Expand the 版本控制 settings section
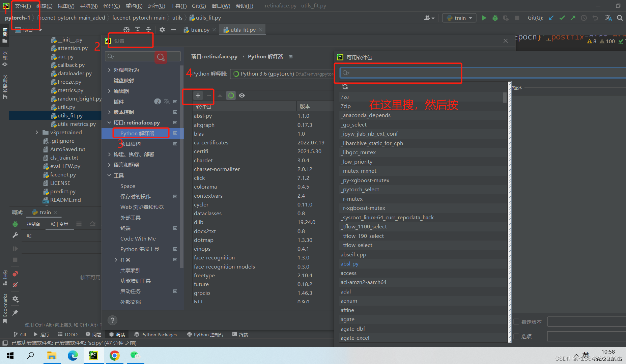 pos(109,112)
